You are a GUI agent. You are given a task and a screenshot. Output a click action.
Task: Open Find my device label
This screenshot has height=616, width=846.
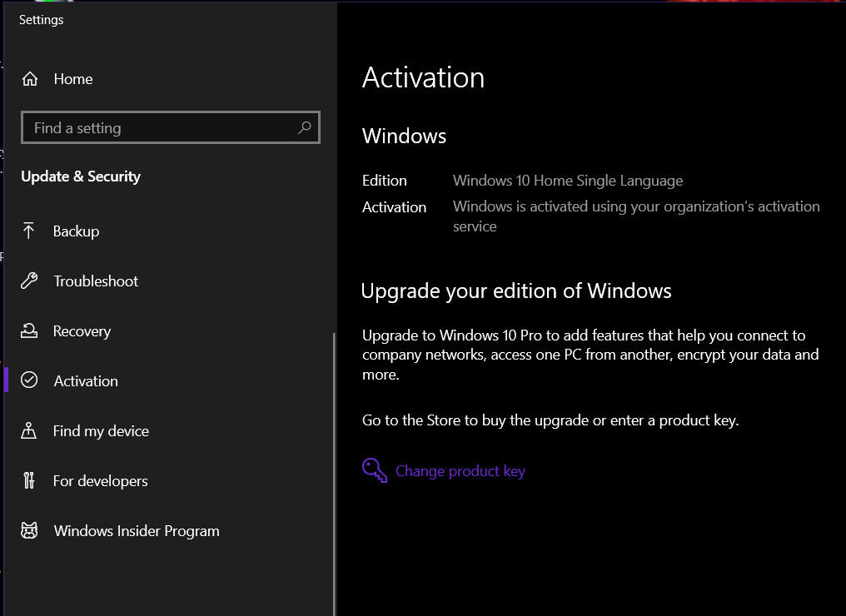(x=101, y=431)
